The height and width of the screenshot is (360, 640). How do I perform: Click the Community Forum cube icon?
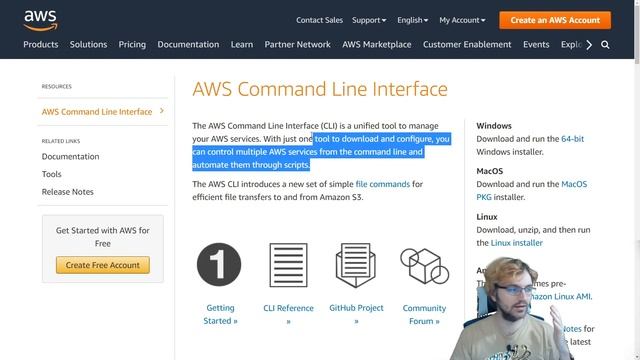tap(424, 266)
